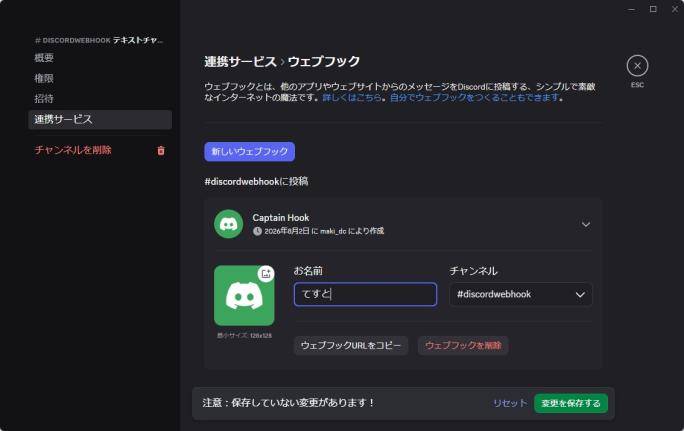Image resolution: width=684 pixels, height=431 pixels.
Task: Close settings with the ESC circle button
Action: click(637, 66)
